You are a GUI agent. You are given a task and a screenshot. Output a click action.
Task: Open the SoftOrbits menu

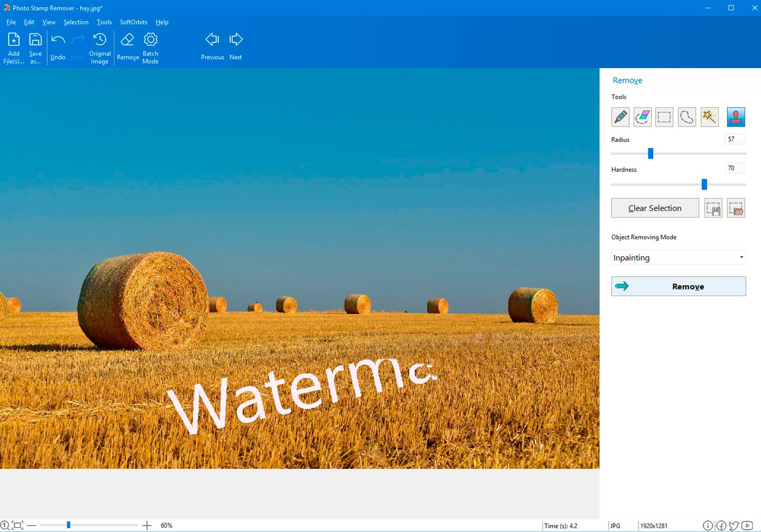(133, 22)
